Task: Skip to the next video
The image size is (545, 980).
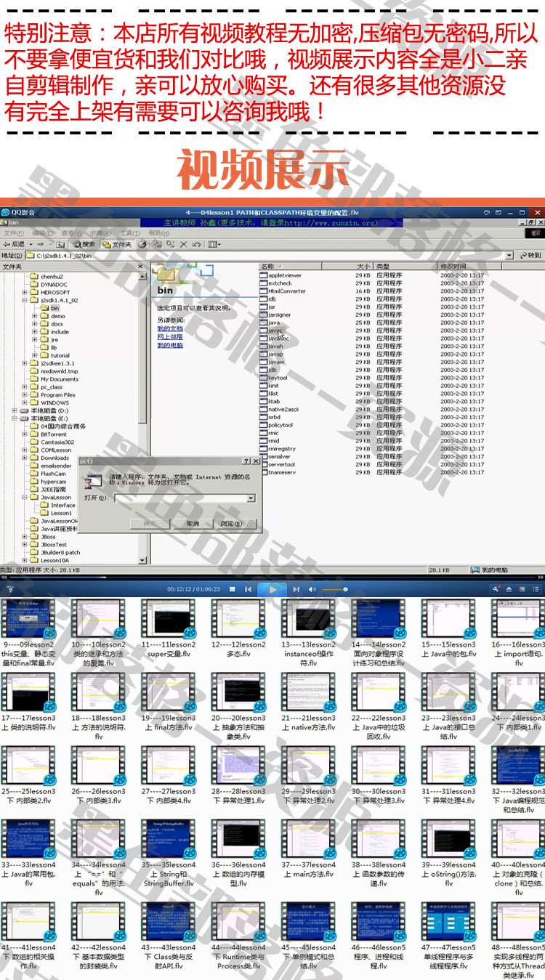Action: click(x=296, y=589)
